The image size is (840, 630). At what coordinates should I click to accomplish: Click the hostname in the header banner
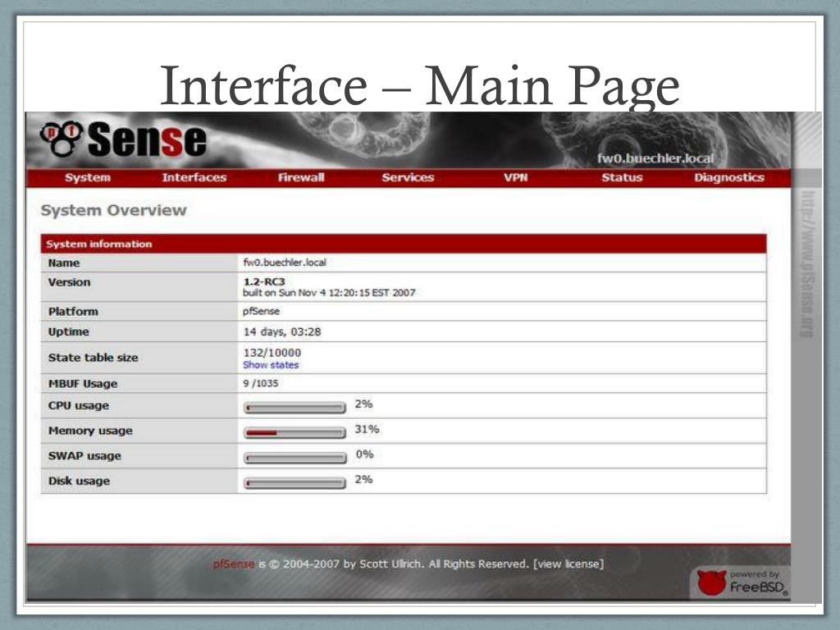[x=655, y=158]
